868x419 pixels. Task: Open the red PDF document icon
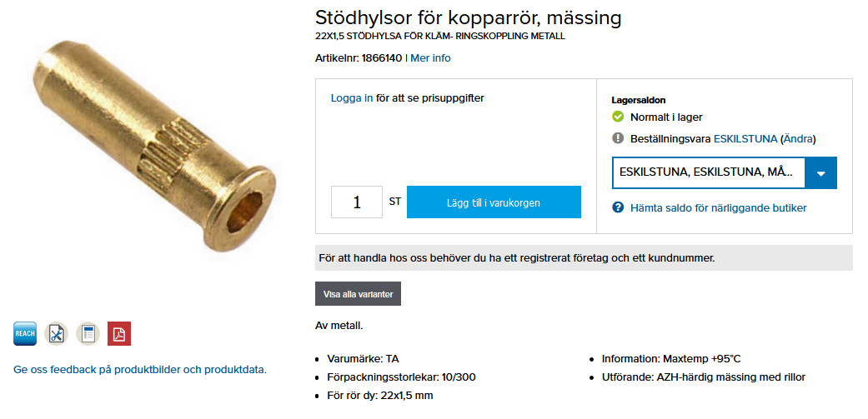(x=119, y=334)
